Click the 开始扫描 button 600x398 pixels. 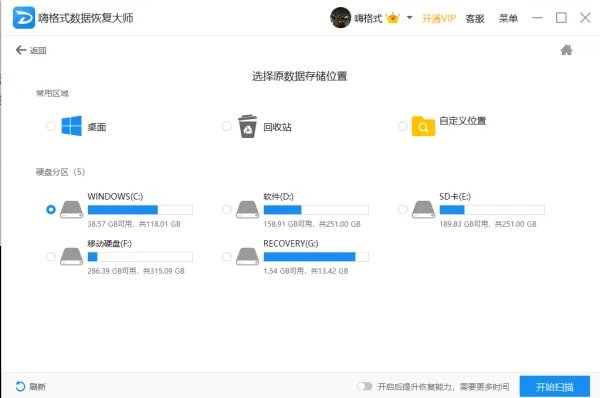(x=555, y=387)
